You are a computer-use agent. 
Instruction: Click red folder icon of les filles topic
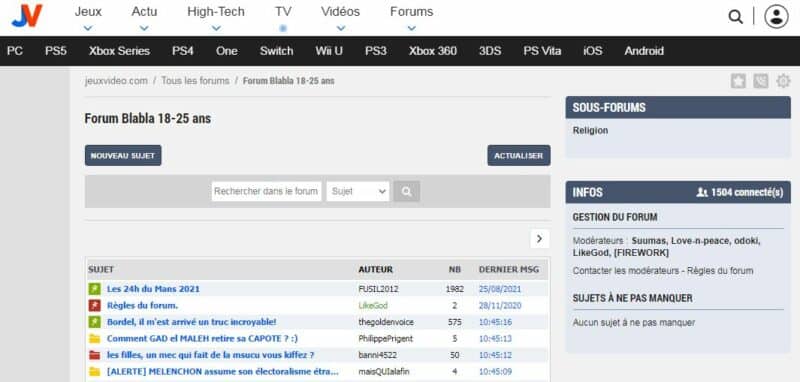coord(94,355)
